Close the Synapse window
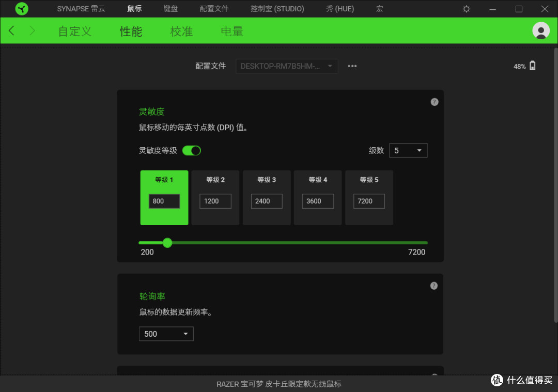This screenshot has height=392, width=558. click(x=545, y=9)
